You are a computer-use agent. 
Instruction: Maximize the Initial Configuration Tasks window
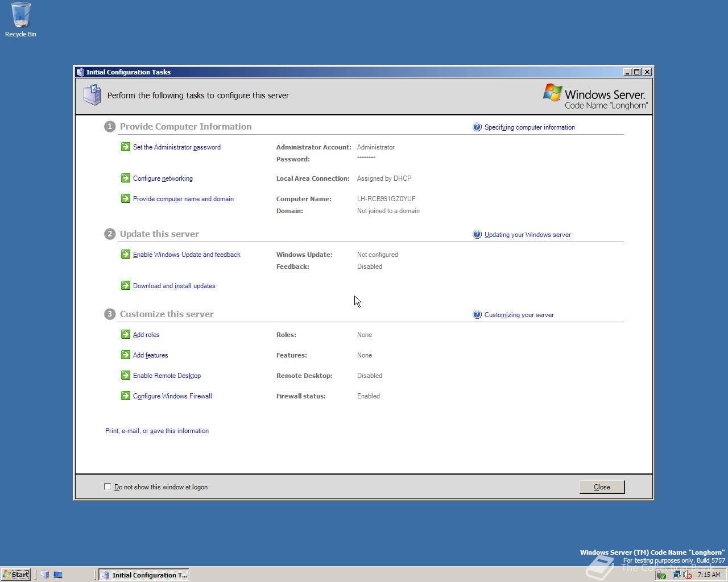637,72
